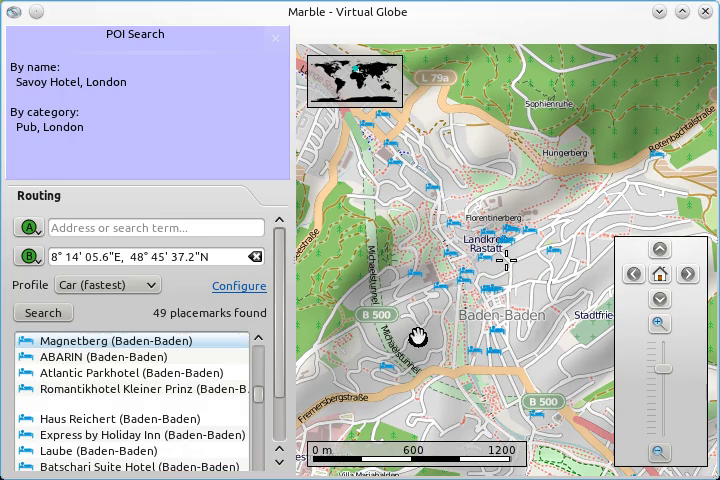The width and height of the screenshot is (720, 480).
Task: Pan the map left with arrow button
Action: (633, 274)
